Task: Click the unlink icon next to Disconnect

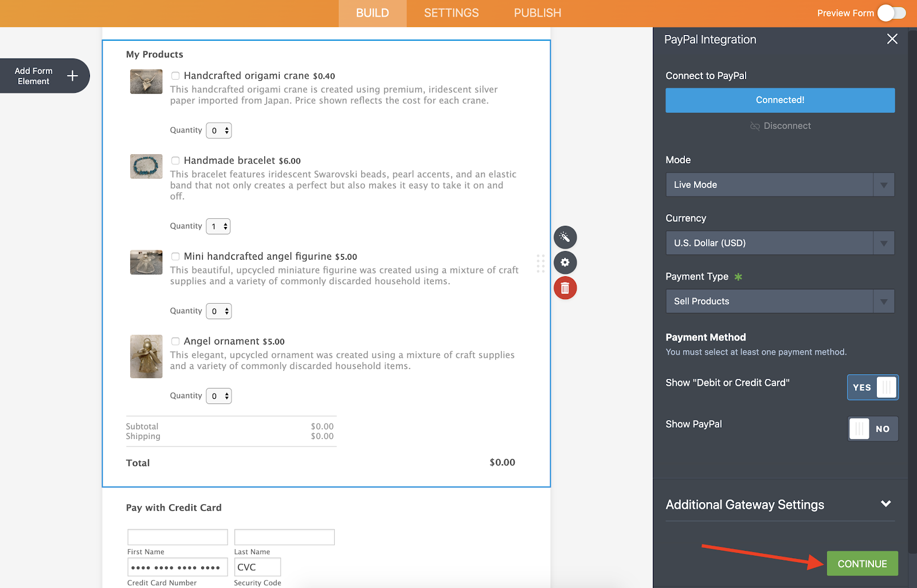Action: [755, 126]
